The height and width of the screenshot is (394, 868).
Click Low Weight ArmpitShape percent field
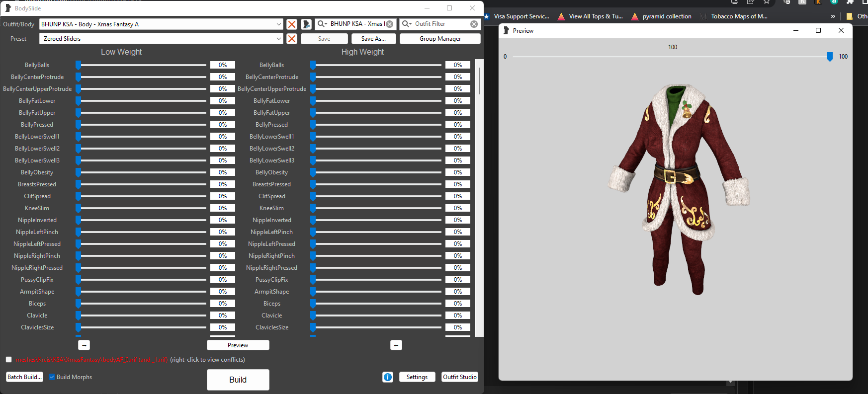223,292
